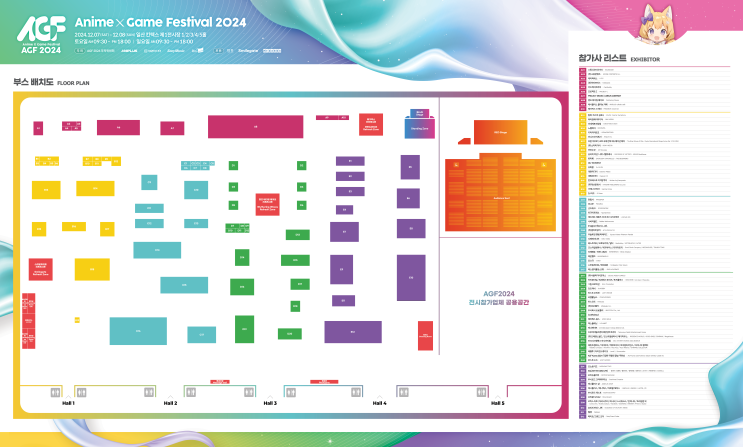Click the Hall 2 entrance label
The height and width of the screenshot is (447, 743).
click(170, 403)
